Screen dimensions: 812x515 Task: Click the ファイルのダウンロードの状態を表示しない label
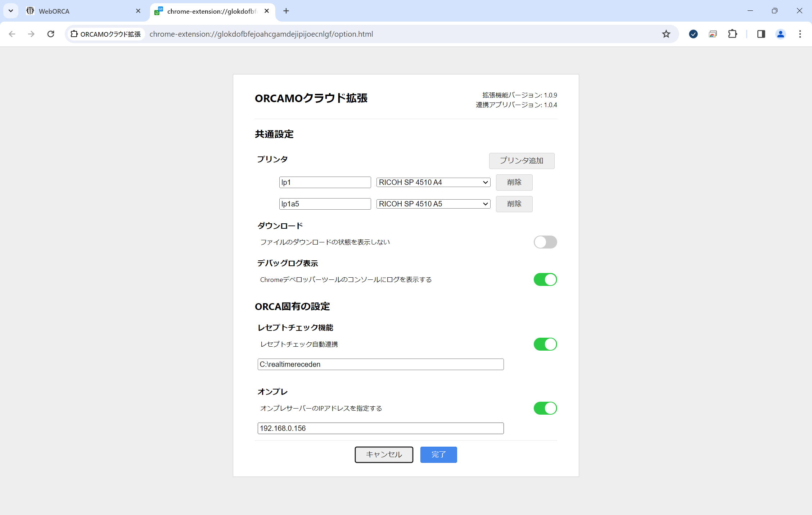[x=325, y=242]
